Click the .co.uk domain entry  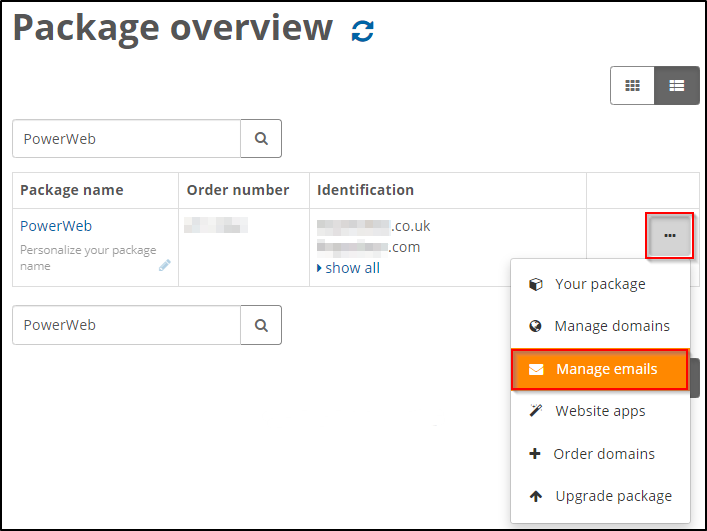pyautogui.click(x=373, y=226)
